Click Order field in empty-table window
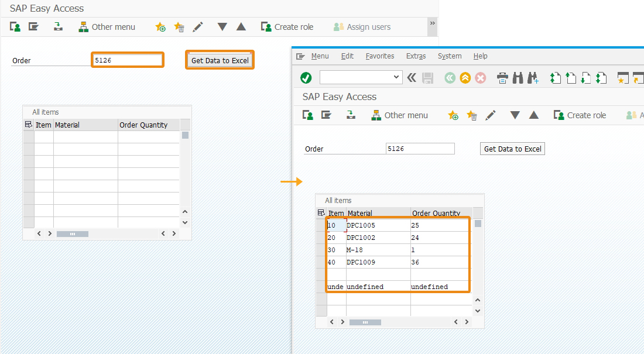The height and width of the screenshot is (354, 644). click(127, 60)
